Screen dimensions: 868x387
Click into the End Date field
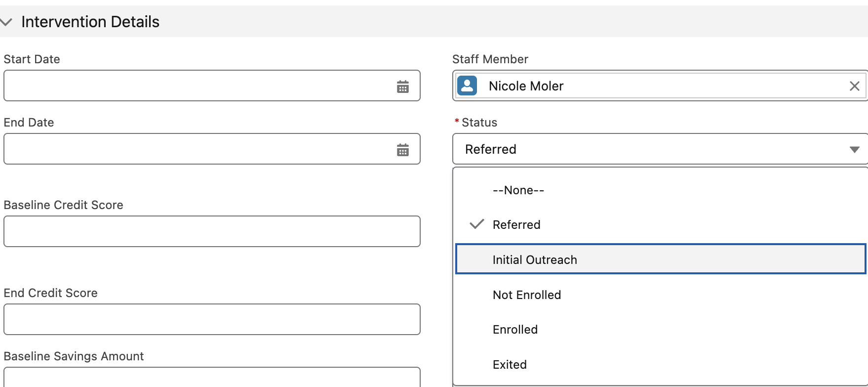212,149
